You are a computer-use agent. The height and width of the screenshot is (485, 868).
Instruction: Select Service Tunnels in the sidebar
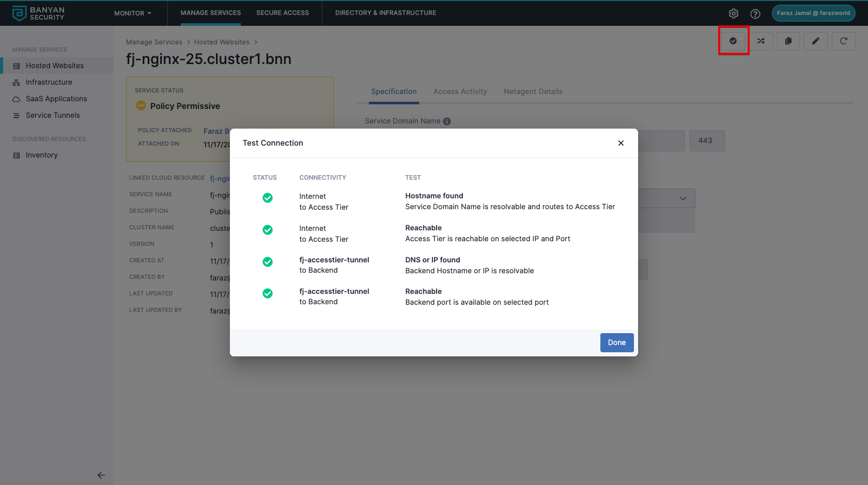pyautogui.click(x=53, y=115)
